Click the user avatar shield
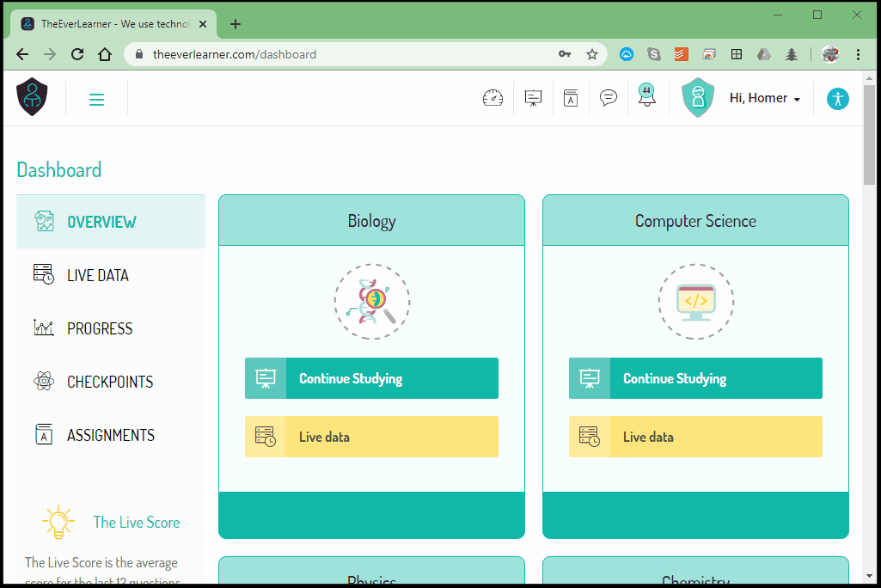 [x=698, y=97]
